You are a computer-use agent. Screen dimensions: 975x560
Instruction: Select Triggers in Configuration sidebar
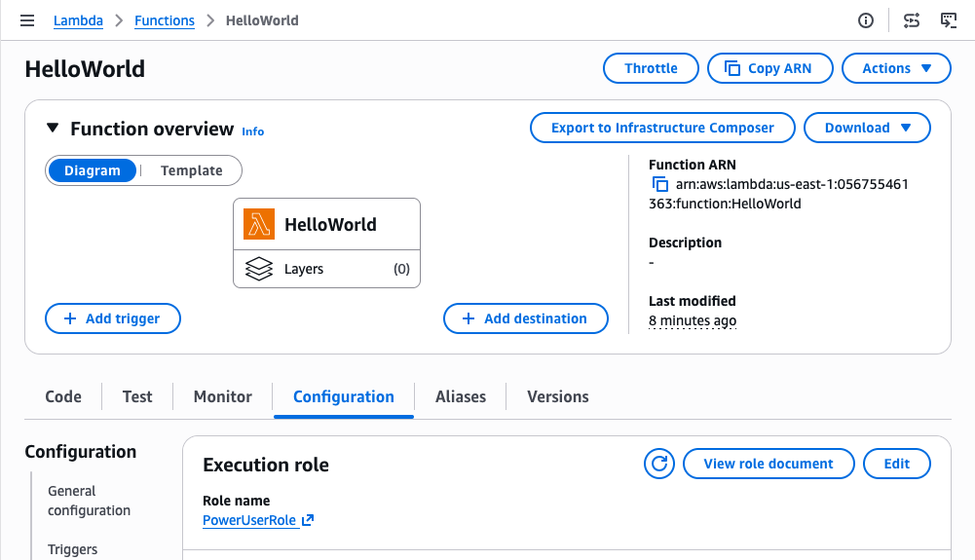point(73,549)
